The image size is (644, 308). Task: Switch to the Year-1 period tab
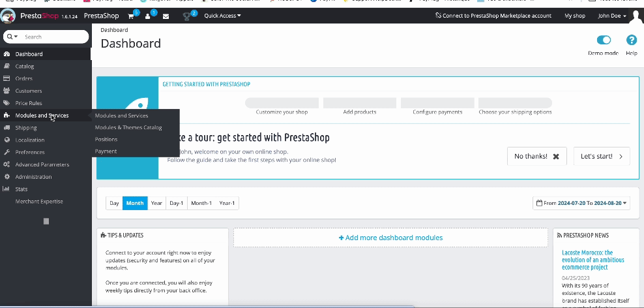click(x=227, y=203)
